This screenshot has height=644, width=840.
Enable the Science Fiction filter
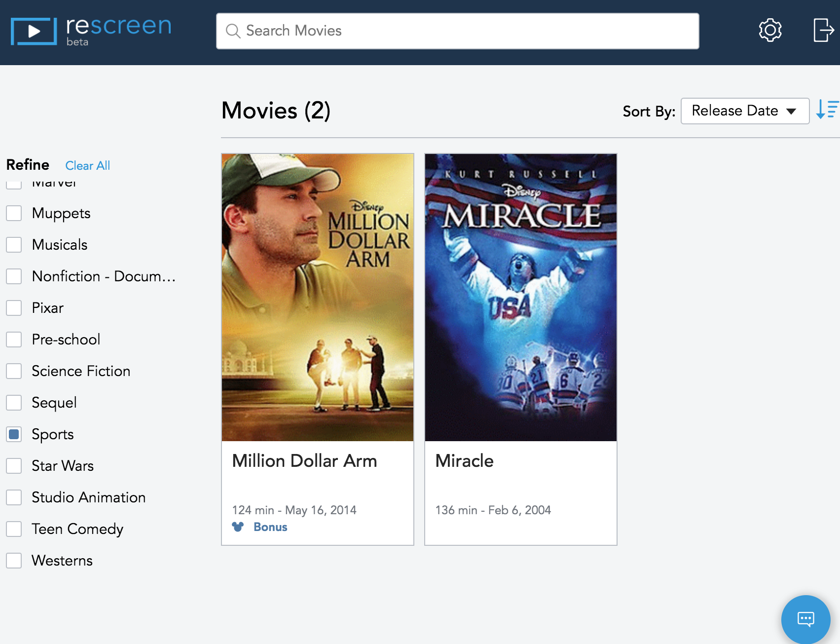(14, 371)
